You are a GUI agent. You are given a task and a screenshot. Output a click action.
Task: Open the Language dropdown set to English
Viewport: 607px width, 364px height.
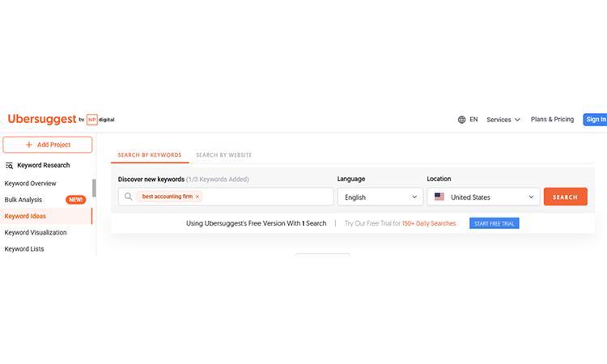[x=380, y=197]
